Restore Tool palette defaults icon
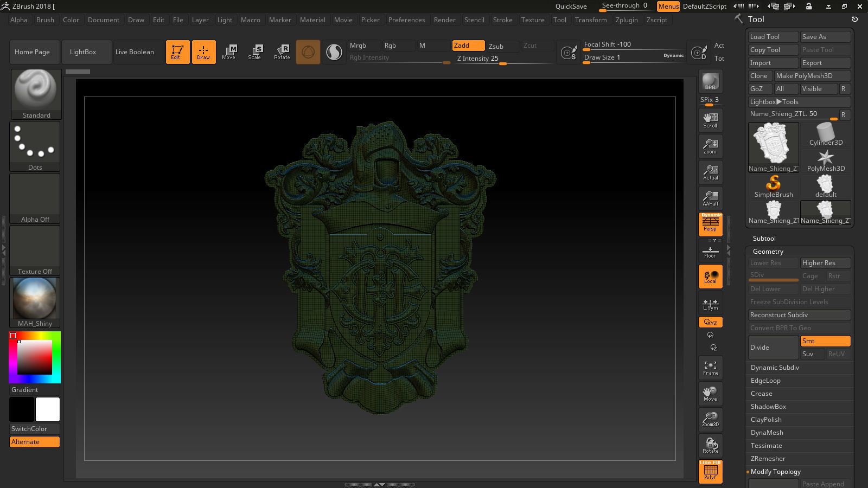The height and width of the screenshot is (488, 868). (855, 19)
